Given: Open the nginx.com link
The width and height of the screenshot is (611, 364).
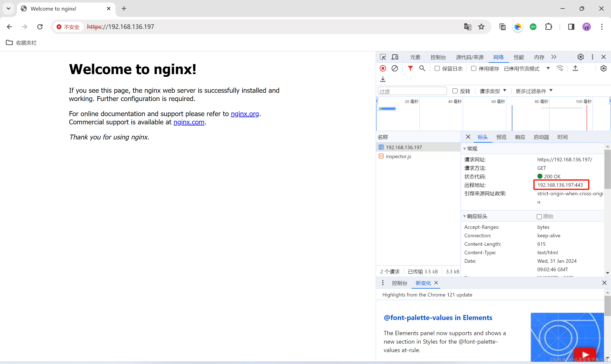Looking at the screenshot, I should pyautogui.click(x=189, y=122).
